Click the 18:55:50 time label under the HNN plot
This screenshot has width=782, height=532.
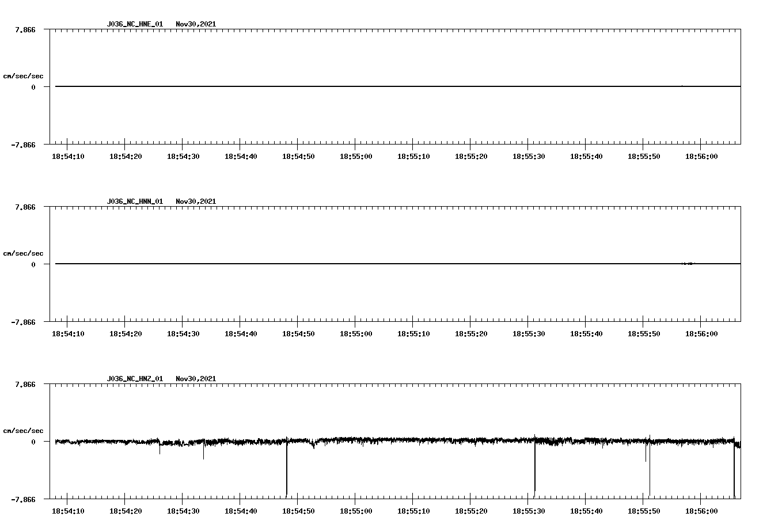(x=644, y=334)
